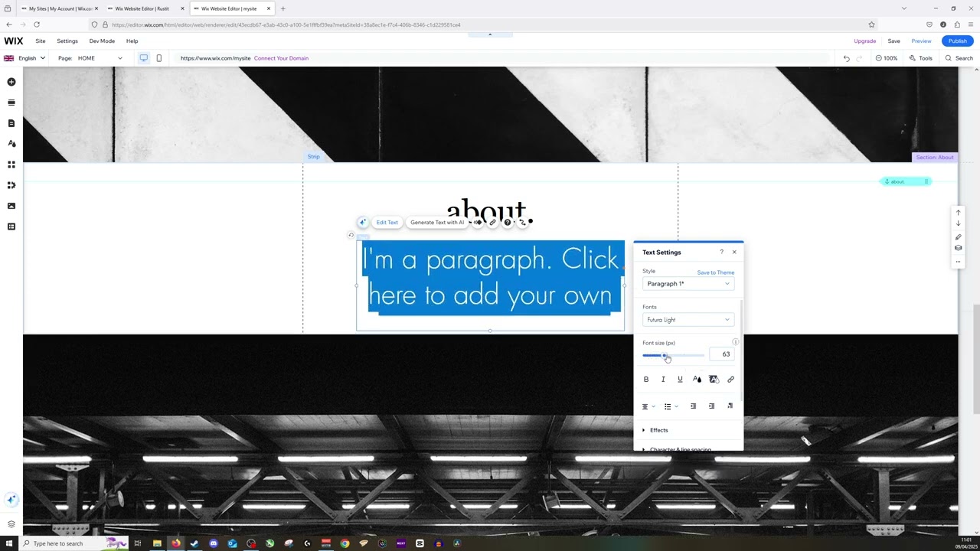The image size is (980, 551).
Task: Click the link icon in floating text toolbar
Action: click(x=492, y=223)
